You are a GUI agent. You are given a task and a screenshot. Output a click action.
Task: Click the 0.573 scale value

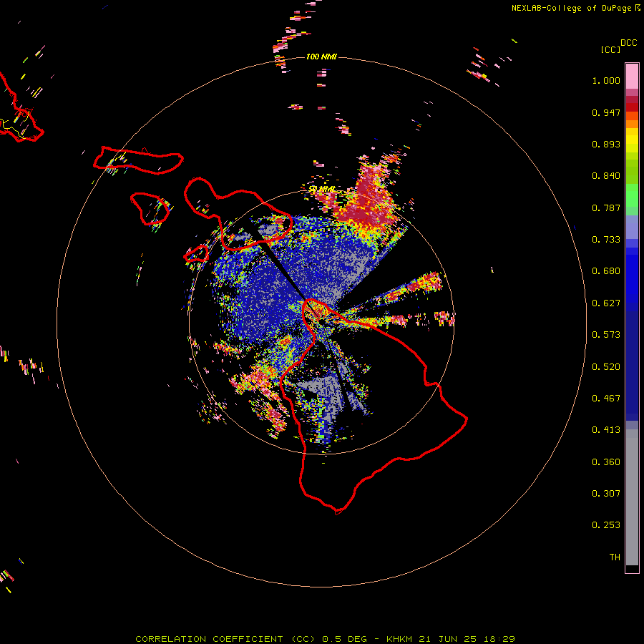(606, 335)
